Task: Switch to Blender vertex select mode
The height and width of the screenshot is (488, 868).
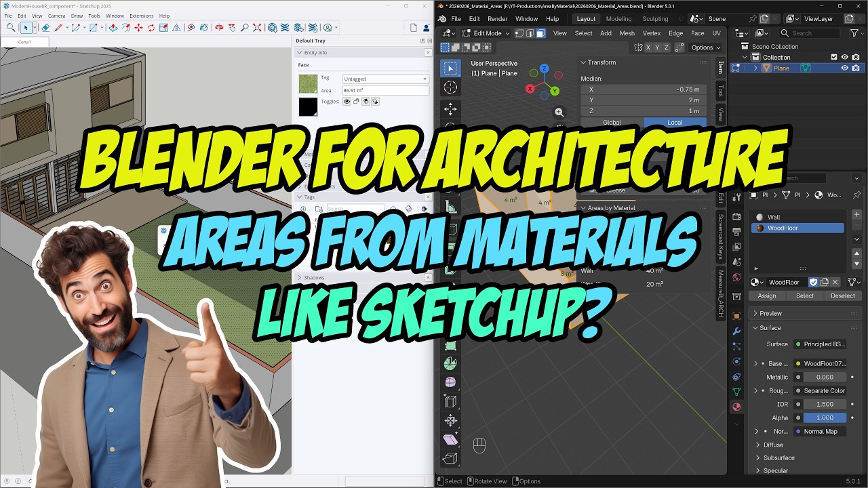Action: point(521,33)
